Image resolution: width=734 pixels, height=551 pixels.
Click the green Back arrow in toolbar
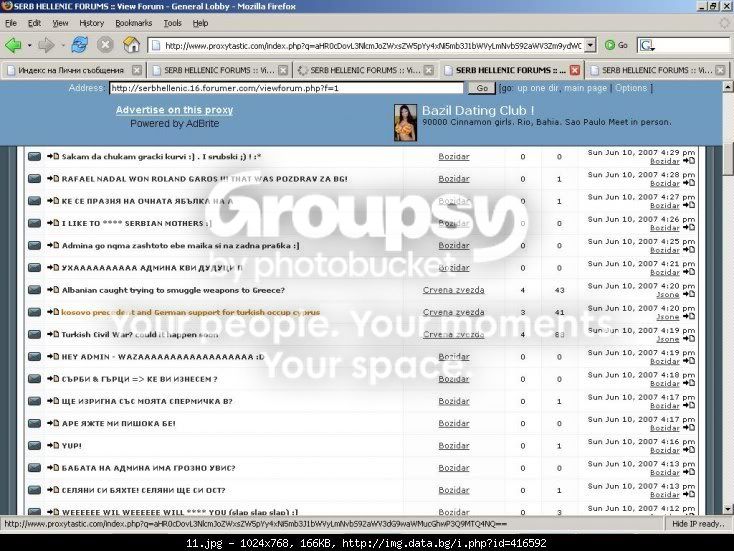13,45
